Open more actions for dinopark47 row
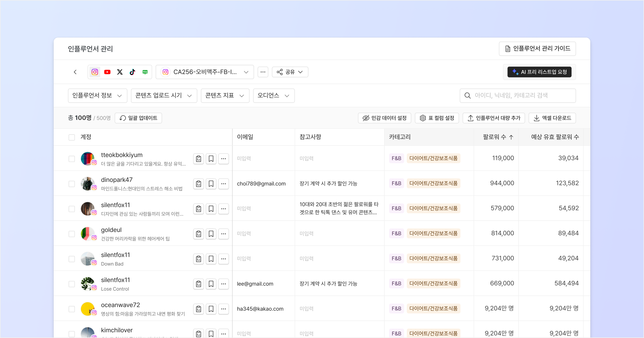644x338 pixels. pos(224,184)
